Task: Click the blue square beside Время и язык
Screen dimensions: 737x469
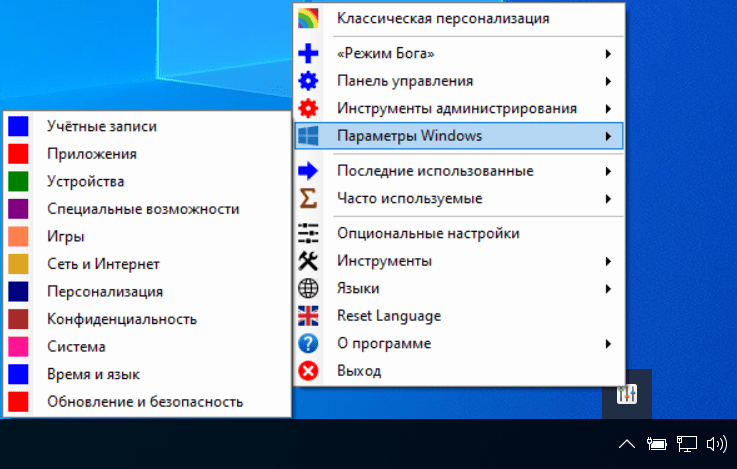Action: (18, 374)
